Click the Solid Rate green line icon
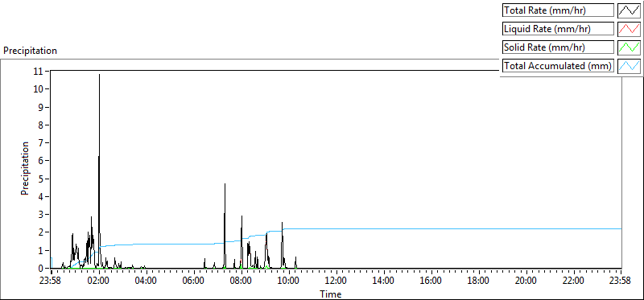The height and width of the screenshot is (300, 644). (x=630, y=47)
